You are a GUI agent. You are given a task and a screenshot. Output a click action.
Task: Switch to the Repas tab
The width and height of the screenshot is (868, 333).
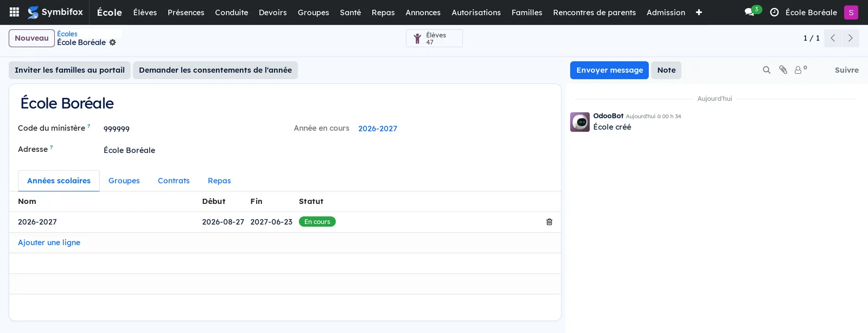click(219, 181)
